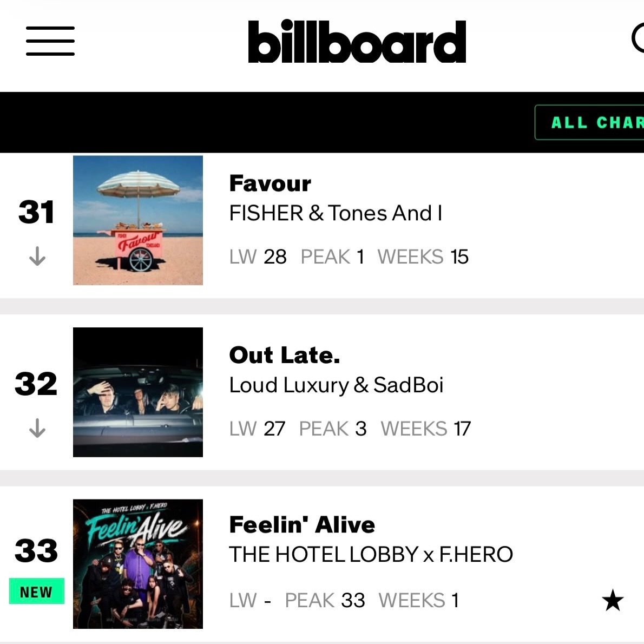Open the hamburger menu
The width and height of the screenshot is (644, 644).
pyautogui.click(x=50, y=41)
